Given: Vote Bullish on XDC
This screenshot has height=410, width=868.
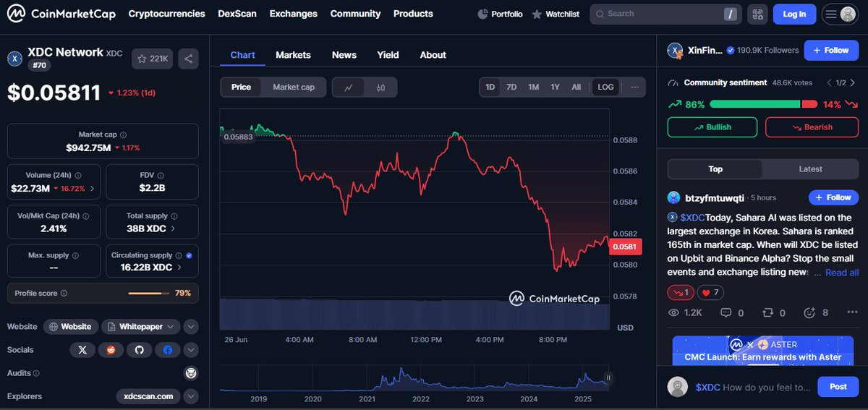Looking at the screenshot, I should click(x=712, y=127).
